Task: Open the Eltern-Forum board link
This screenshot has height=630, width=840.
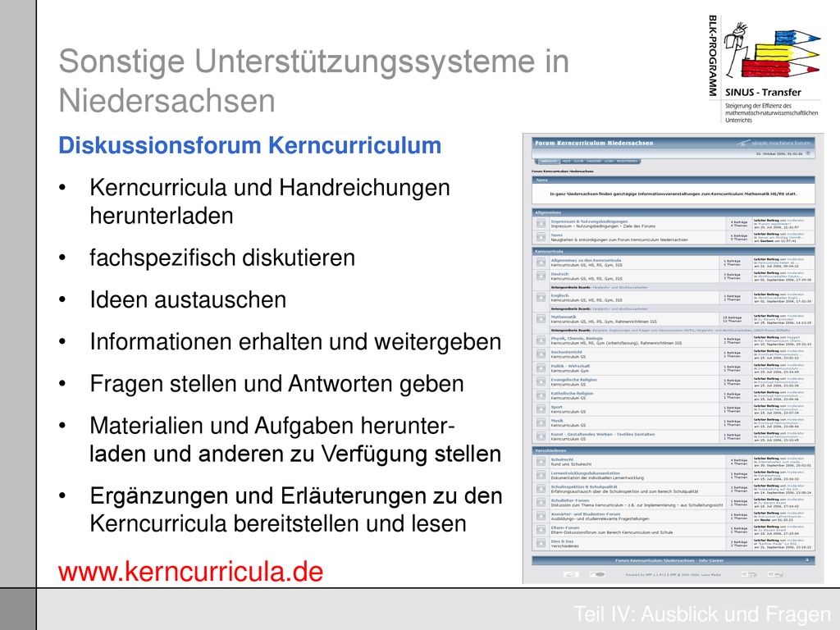Action: point(565,527)
